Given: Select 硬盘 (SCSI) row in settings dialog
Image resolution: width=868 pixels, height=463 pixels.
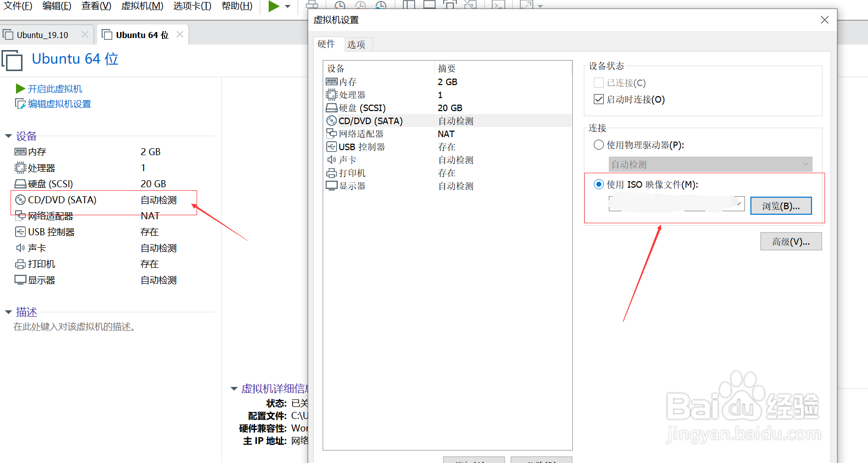Looking at the screenshot, I should point(448,108).
